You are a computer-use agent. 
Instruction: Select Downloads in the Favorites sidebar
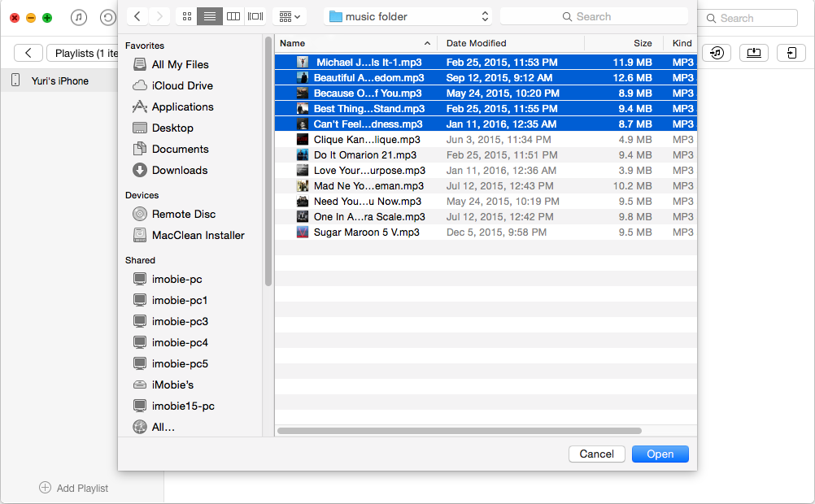pos(179,170)
